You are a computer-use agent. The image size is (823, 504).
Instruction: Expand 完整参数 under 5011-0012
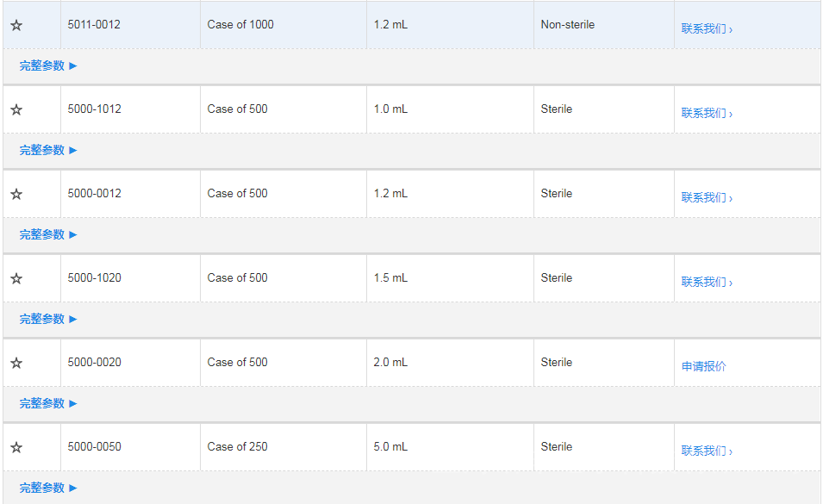48,65
